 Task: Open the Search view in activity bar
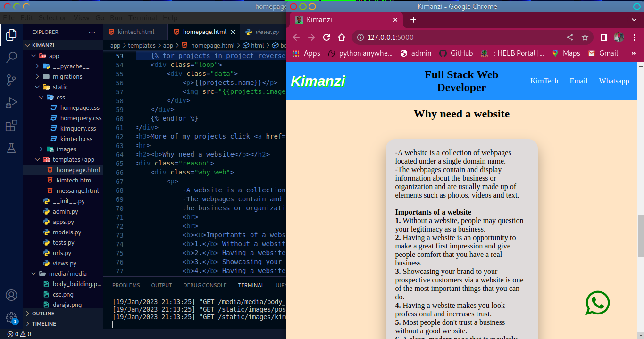tap(11, 58)
